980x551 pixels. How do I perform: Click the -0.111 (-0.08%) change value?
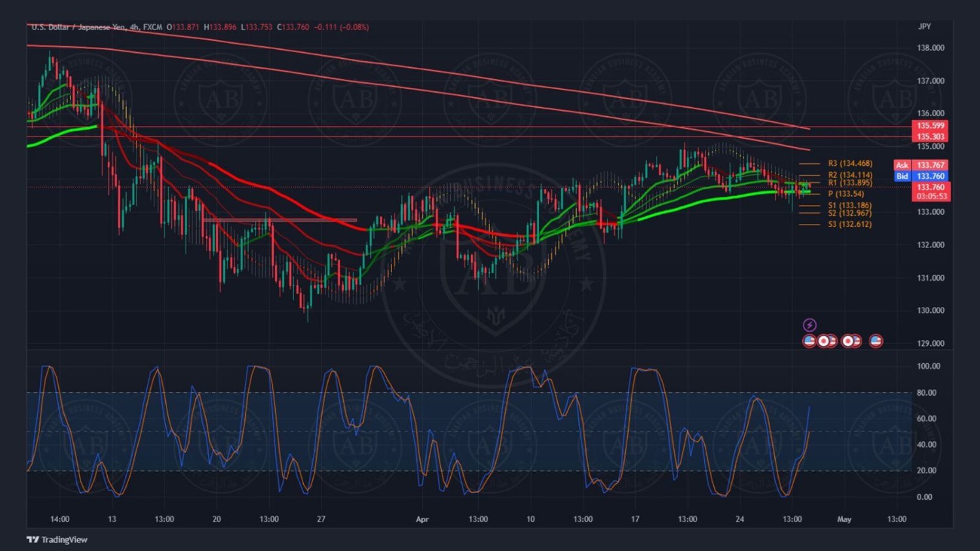tap(342, 27)
